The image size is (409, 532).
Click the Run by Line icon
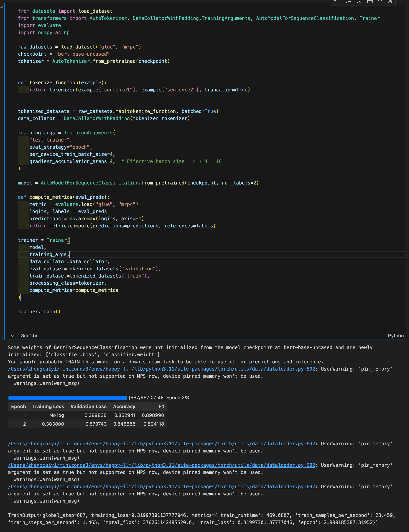pos(337,1)
